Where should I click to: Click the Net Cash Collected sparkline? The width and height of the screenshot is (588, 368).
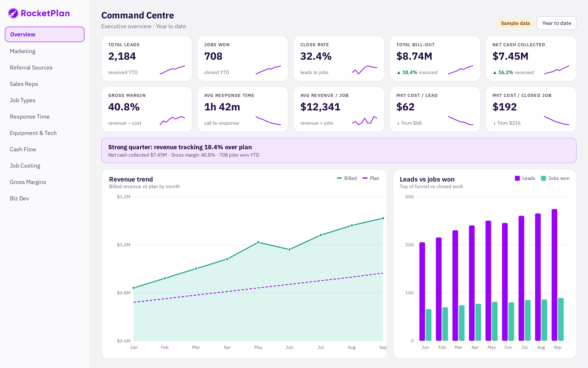[x=556, y=70]
